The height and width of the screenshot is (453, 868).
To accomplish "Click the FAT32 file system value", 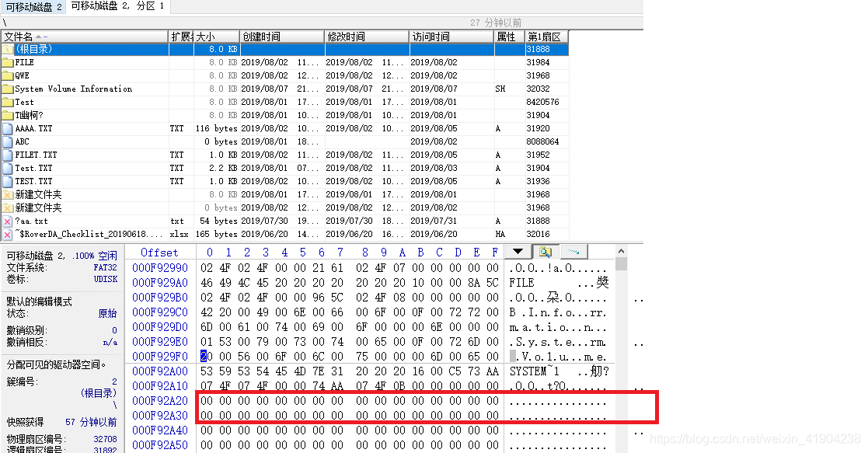I will tap(106, 267).
